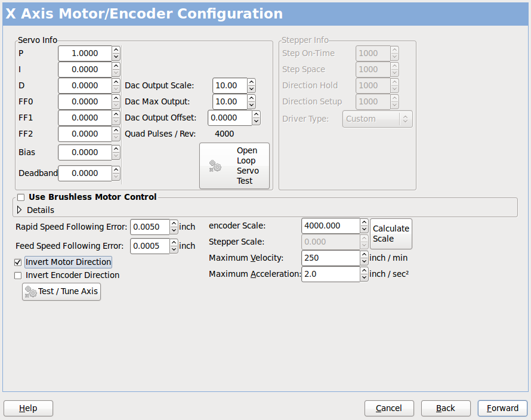Image resolution: width=531 pixels, height=420 pixels.
Task: Enable Invert Encoder Direction
Action: coord(17,275)
